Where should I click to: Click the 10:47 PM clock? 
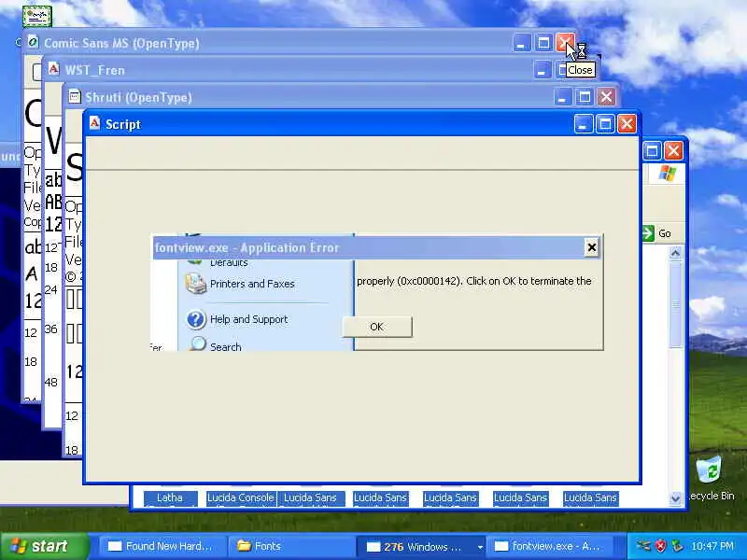pos(712,546)
